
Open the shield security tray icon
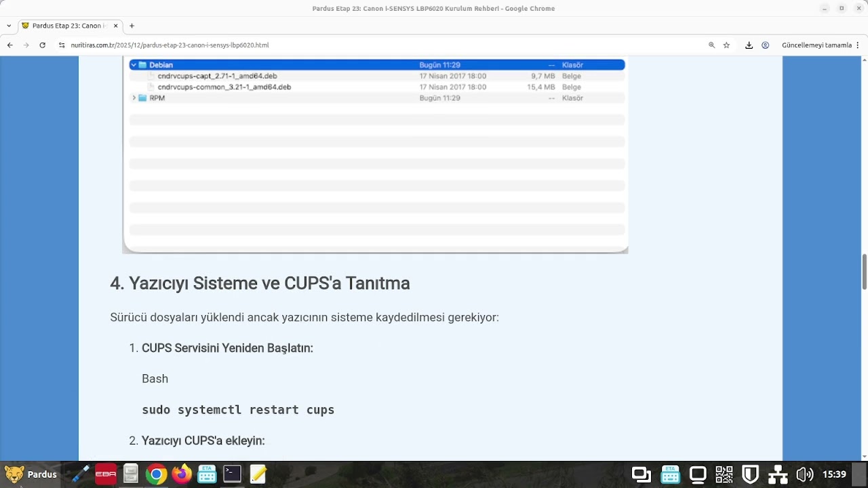(x=751, y=474)
